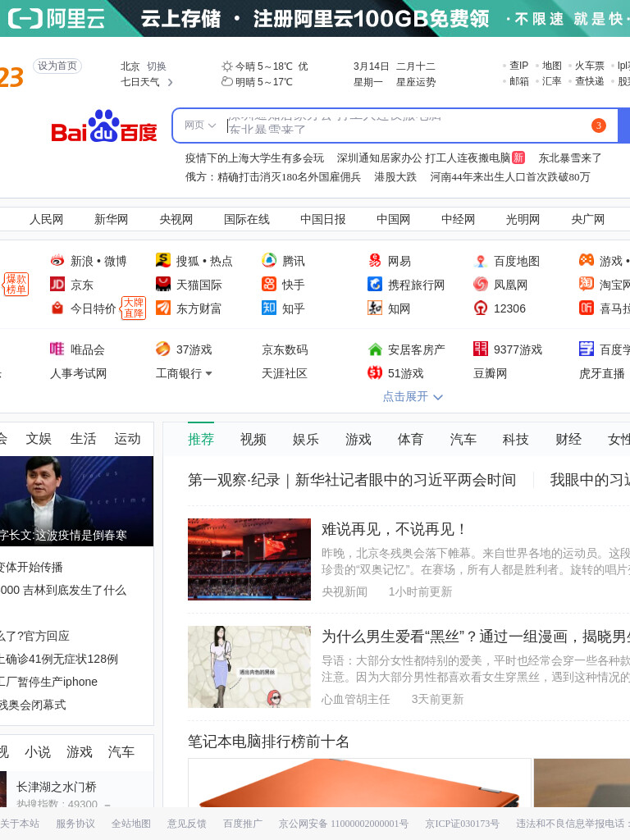
Task: Click the 查IP tool link
Action: click(x=518, y=66)
